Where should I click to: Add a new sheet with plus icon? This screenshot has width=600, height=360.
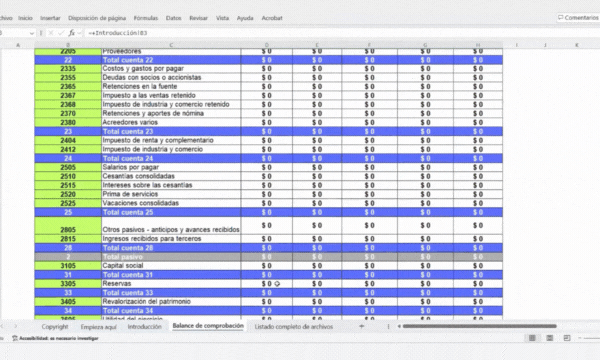pos(361,326)
